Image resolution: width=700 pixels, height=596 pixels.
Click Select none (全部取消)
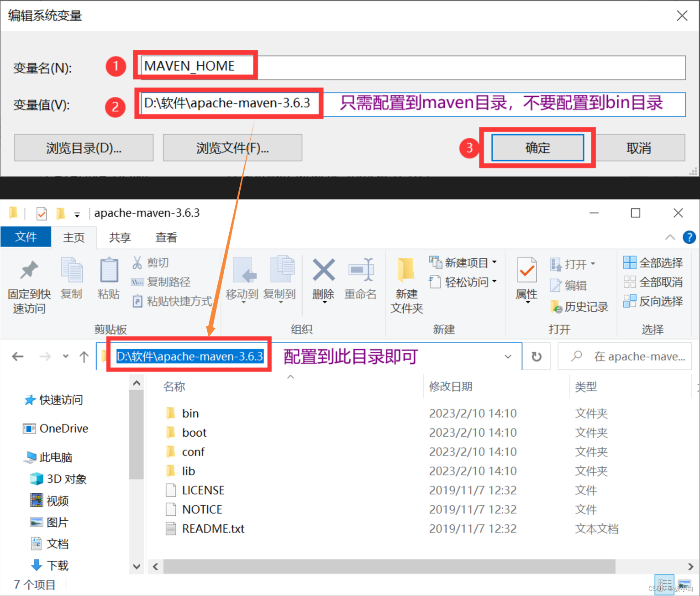653,282
